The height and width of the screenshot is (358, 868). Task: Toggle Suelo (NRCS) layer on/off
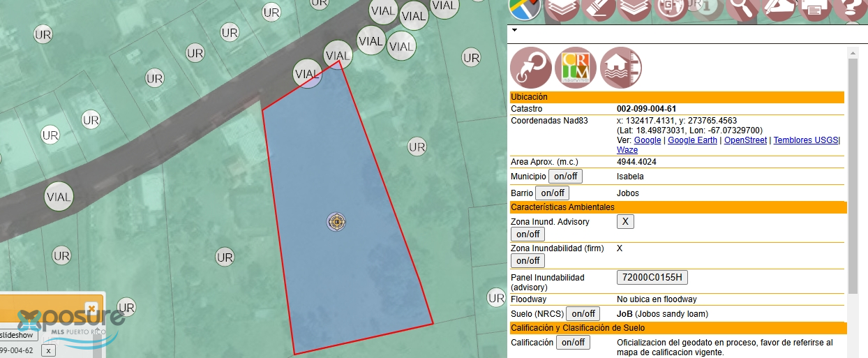583,314
